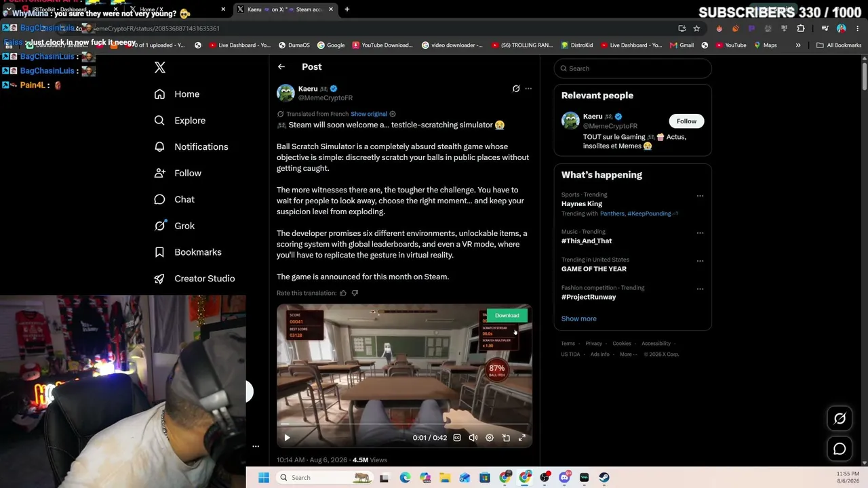This screenshot has height=488, width=868.
Task: Open the Terms footer link
Action: 568,344
